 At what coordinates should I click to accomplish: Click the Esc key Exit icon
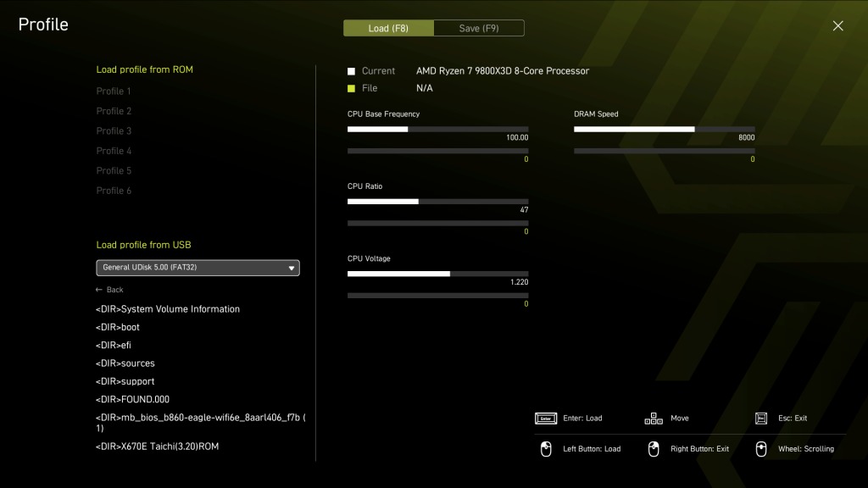[x=761, y=419]
